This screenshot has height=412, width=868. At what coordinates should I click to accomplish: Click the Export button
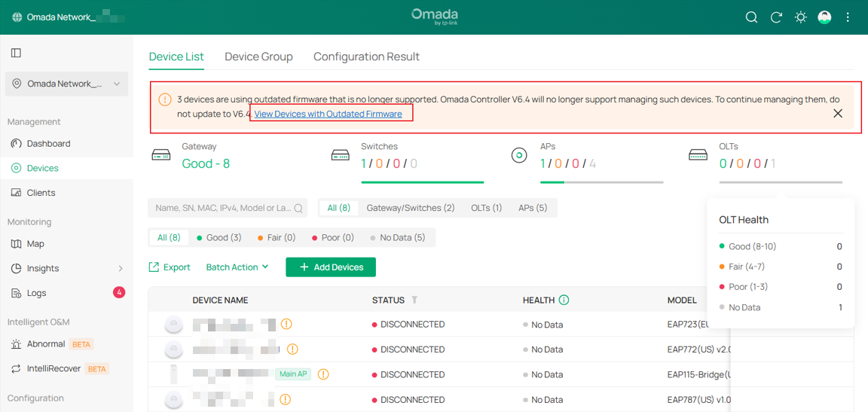(x=170, y=267)
